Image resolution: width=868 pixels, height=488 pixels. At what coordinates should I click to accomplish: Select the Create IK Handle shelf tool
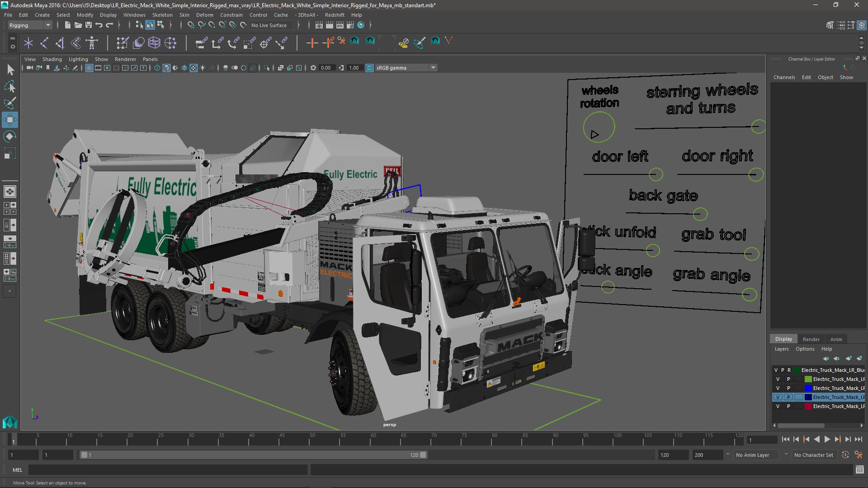(60, 43)
